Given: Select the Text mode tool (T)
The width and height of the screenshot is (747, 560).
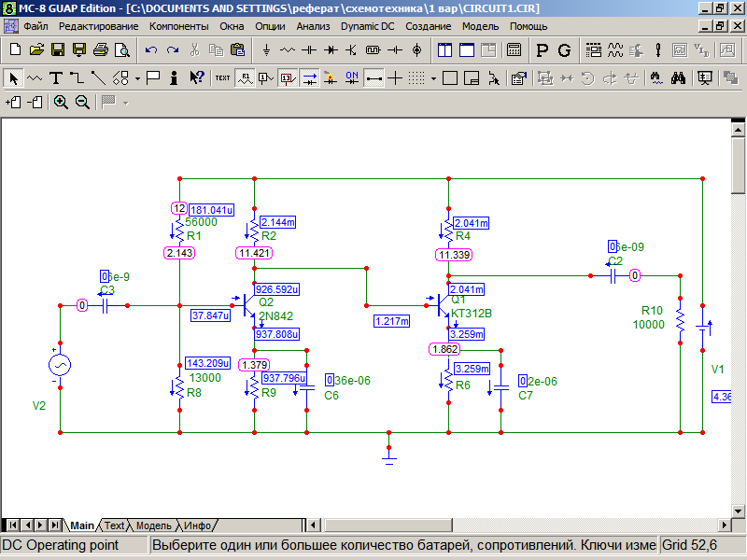Looking at the screenshot, I should (56, 77).
